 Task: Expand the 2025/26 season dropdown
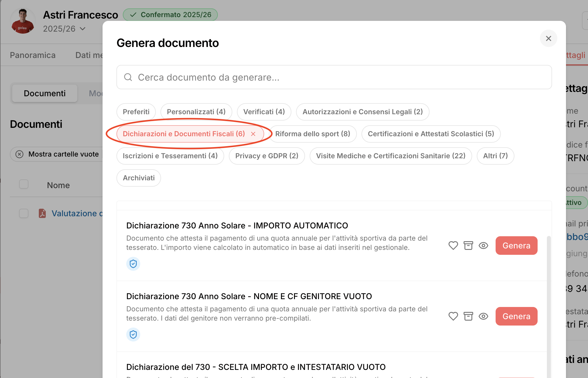tap(83, 29)
